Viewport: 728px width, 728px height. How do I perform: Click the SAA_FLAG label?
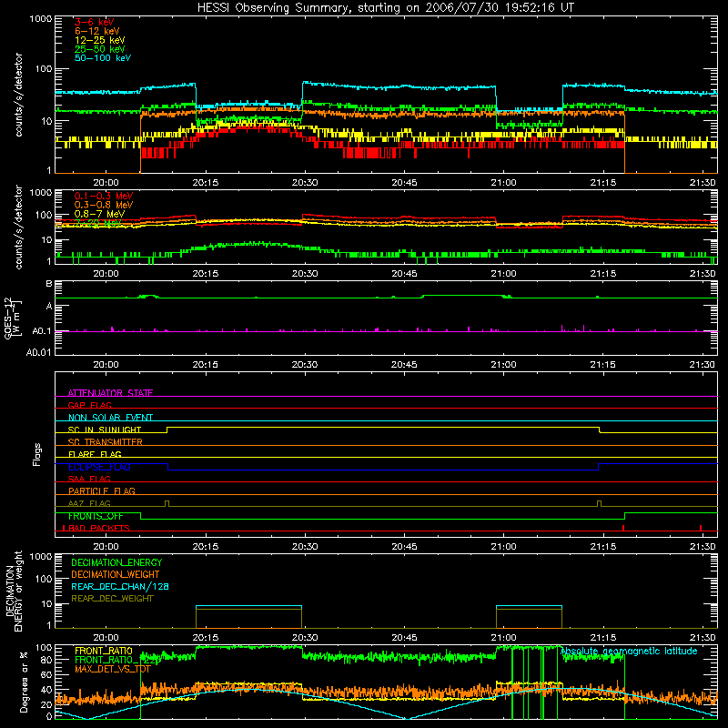click(x=89, y=479)
